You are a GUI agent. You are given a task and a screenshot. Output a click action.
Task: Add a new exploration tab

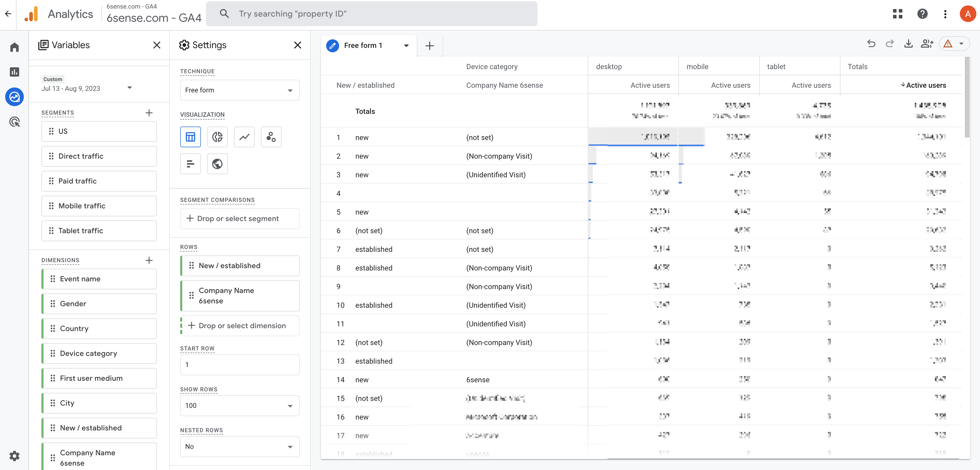pos(429,46)
